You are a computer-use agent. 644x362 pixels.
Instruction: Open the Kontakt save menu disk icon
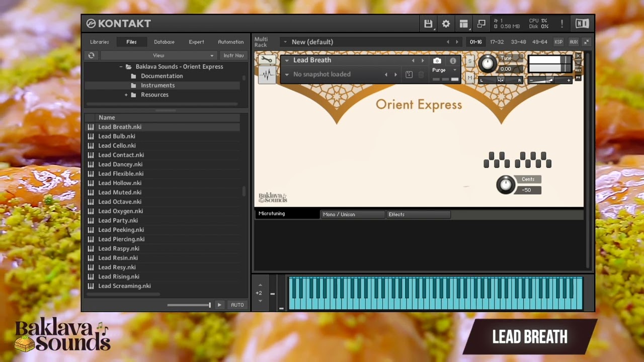click(x=428, y=24)
